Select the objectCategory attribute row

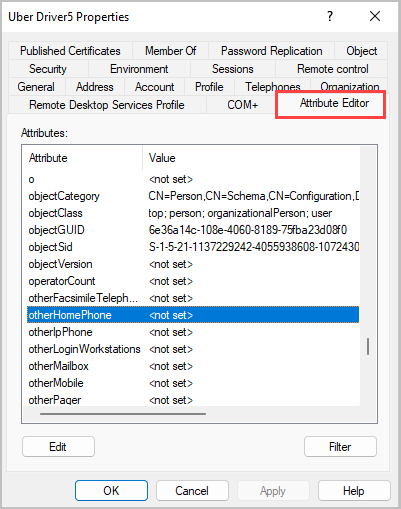point(193,196)
